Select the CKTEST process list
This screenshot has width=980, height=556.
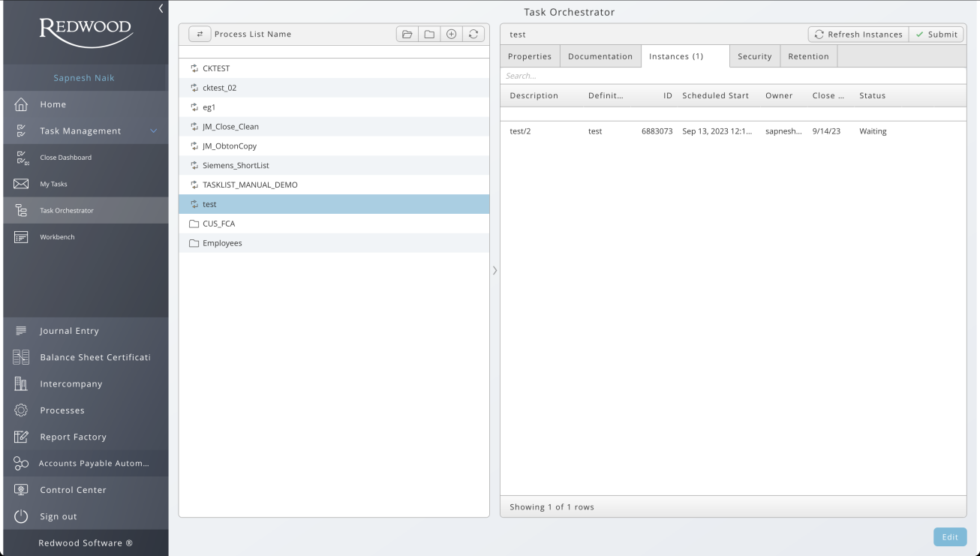coord(334,68)
